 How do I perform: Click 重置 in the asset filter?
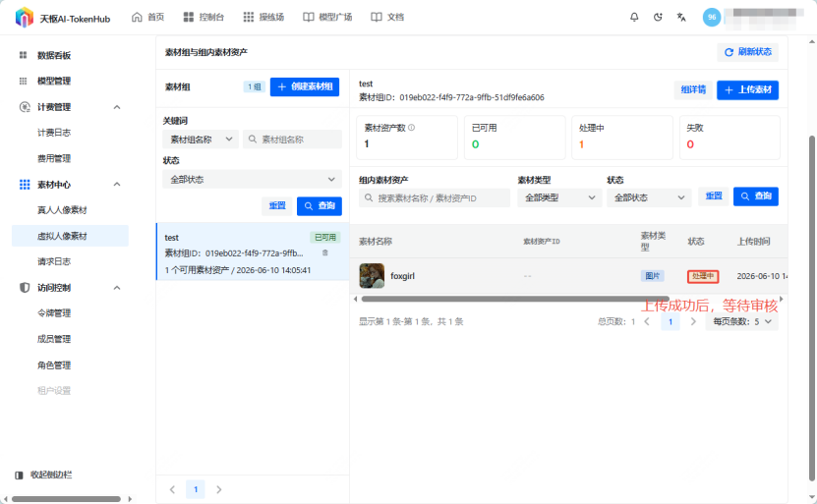pos(714,196)
